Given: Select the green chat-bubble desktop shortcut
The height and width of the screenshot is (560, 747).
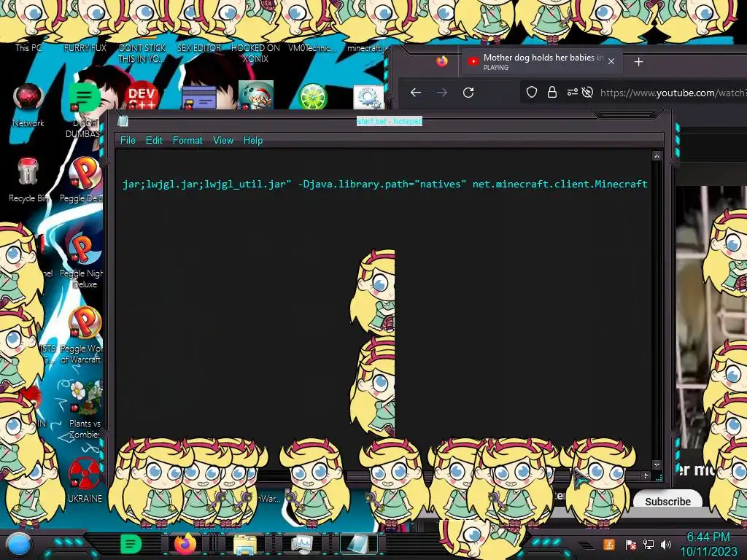Looking at the screenshot, I should click(x=84, y=97).
